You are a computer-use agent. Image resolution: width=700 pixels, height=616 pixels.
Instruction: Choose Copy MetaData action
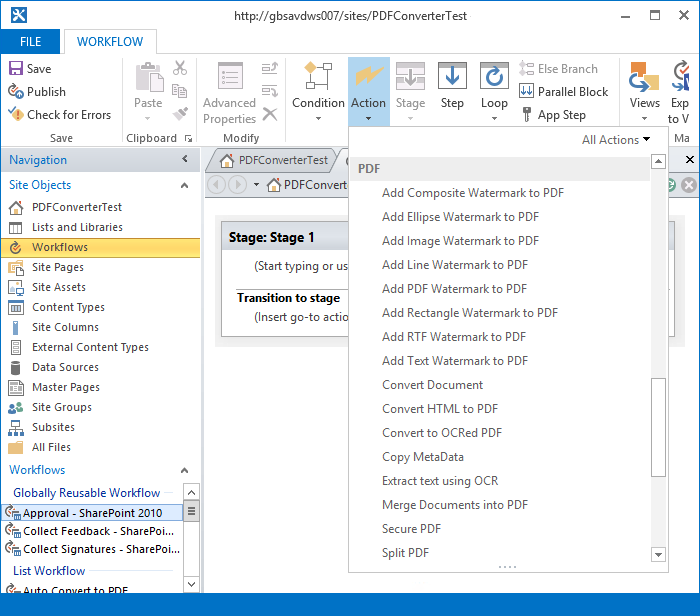(x=423, y=457)
